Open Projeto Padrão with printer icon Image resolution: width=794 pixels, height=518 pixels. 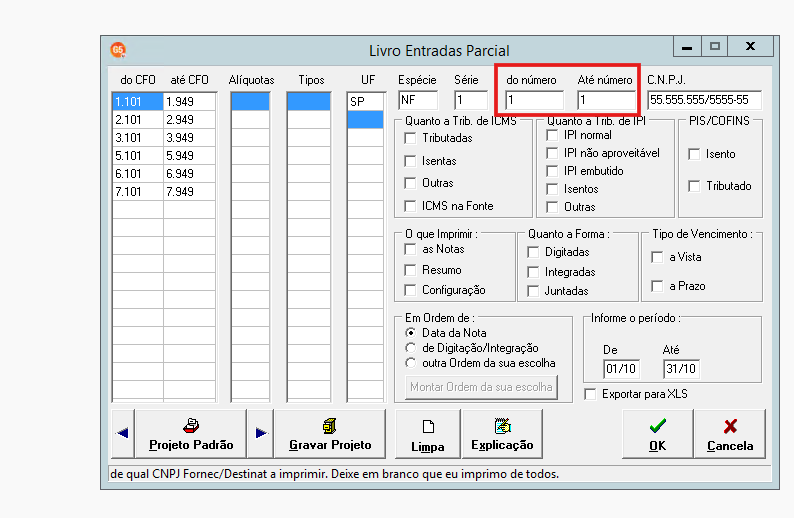click(191, 433)
